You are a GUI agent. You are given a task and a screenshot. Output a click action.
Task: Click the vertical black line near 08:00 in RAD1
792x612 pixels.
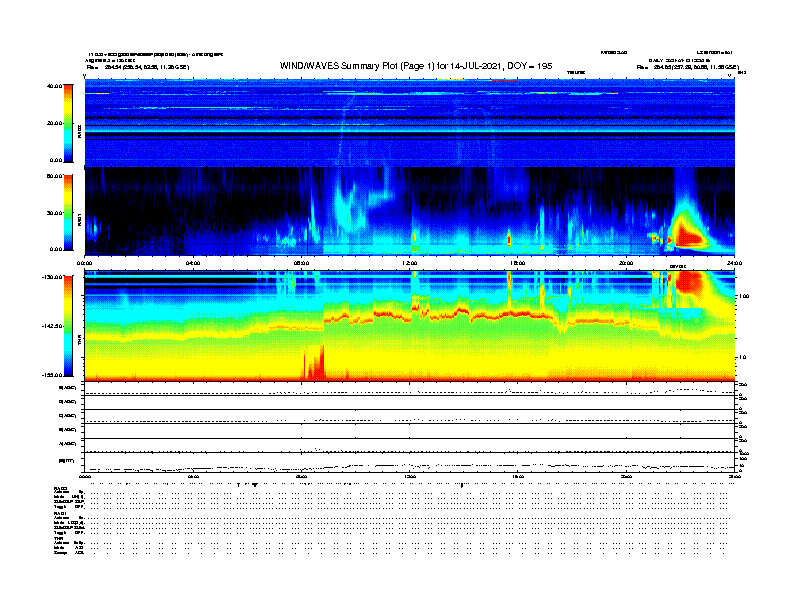coord(308,211)
